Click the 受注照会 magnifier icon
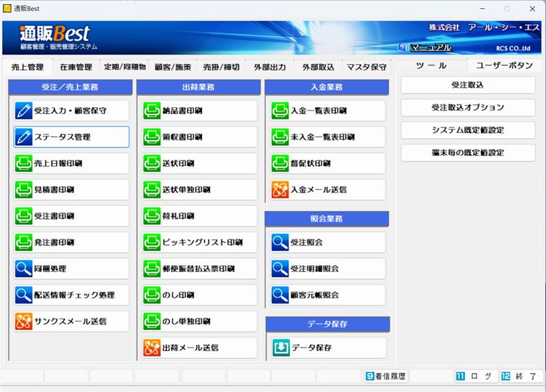The width and height of the screenshot is (546, 392). (x=280, y=243)
